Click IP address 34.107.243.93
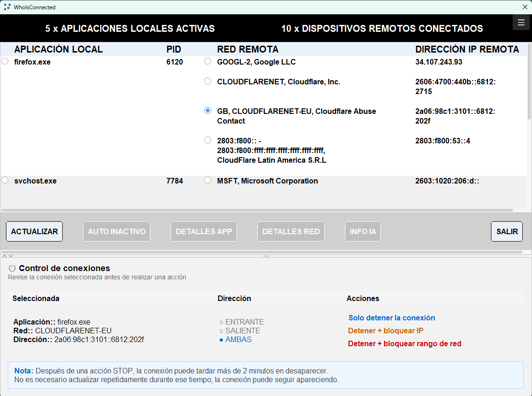532x396 pixels. tap(439, 62)
